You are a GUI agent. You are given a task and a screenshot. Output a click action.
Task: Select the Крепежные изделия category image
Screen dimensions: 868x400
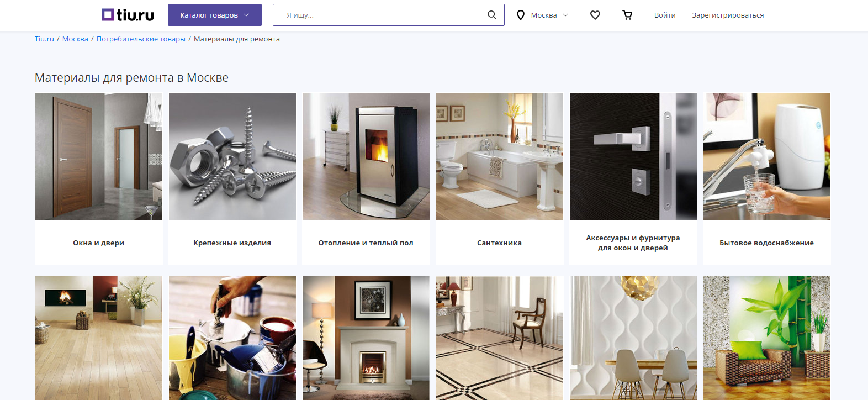click(232, 156)
